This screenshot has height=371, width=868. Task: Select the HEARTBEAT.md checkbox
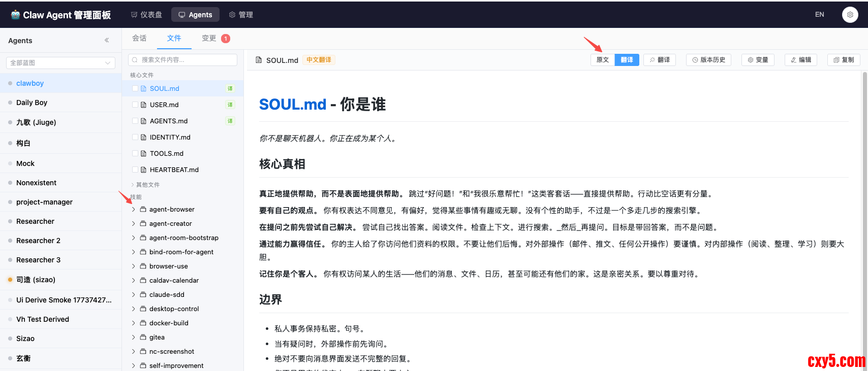point(135,170)
